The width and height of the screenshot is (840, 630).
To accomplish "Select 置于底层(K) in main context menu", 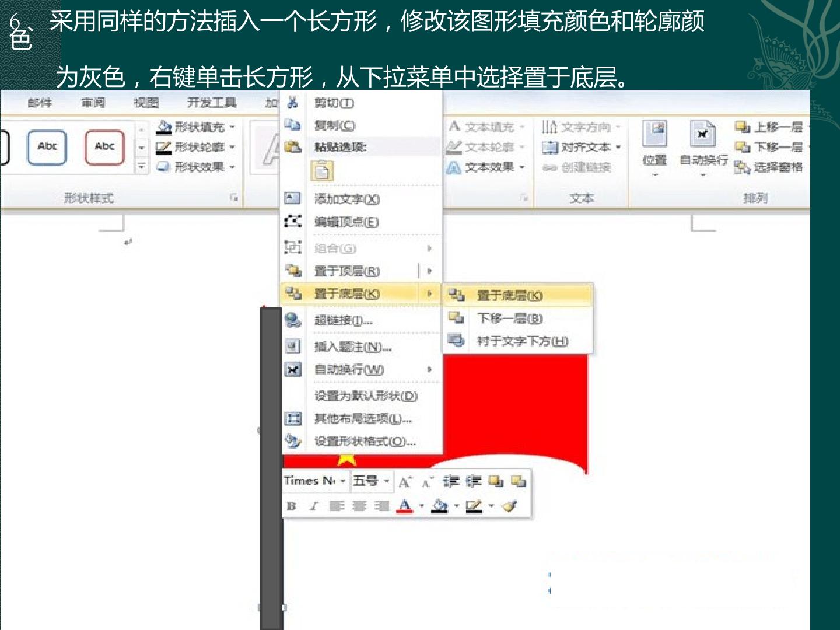I will point(360,293).
